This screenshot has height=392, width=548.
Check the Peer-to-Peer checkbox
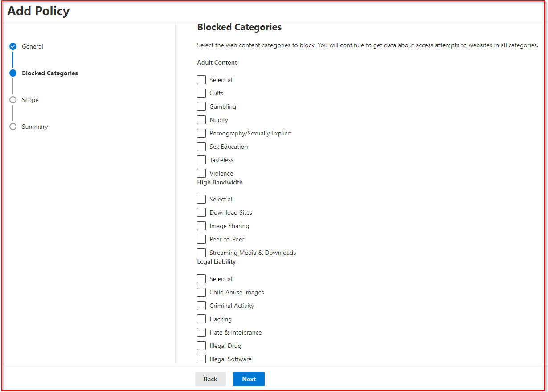pyautogui.click(x=201, y=239)
